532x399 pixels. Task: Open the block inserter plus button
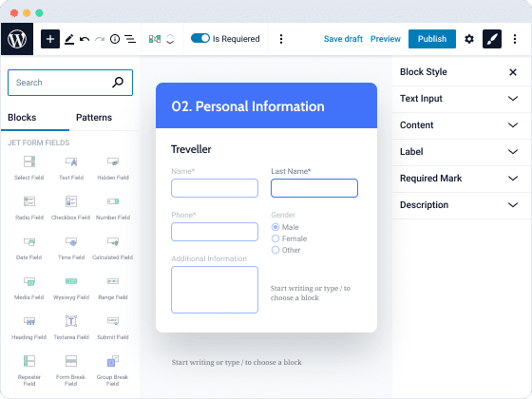(x=50, y=39)
